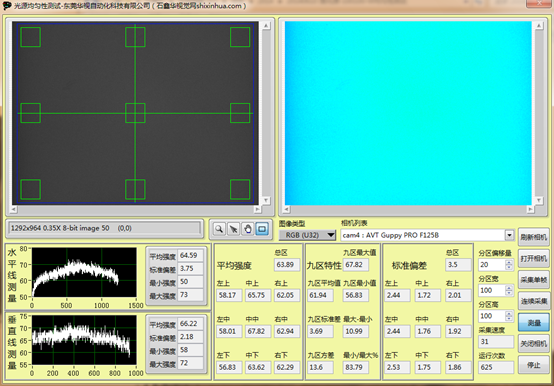Toggle 连续采集 continuous acquisition
The image size is (554, 386).
[534, 301]
